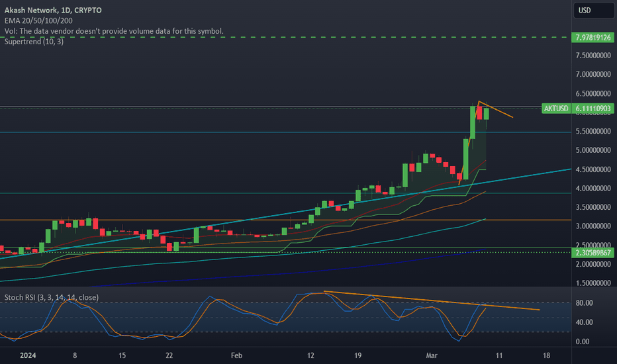This screenshot has width=617, height=364.
Task: Select the Stoch RSI (3, 3, 14, 14, close) label
Action: pyautogui.click(x=52, y=297)
